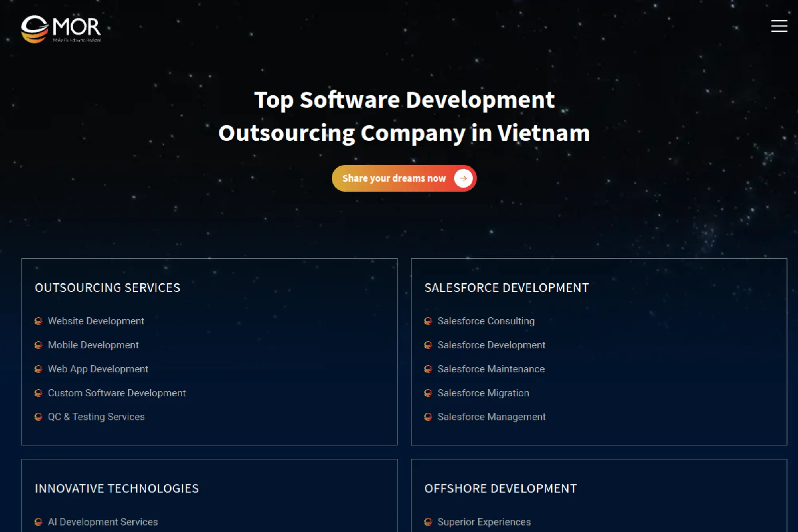Open the Salesforce Development service link
Screen dimensions: 798x532
pyautogui.click(x=492, y=345)
